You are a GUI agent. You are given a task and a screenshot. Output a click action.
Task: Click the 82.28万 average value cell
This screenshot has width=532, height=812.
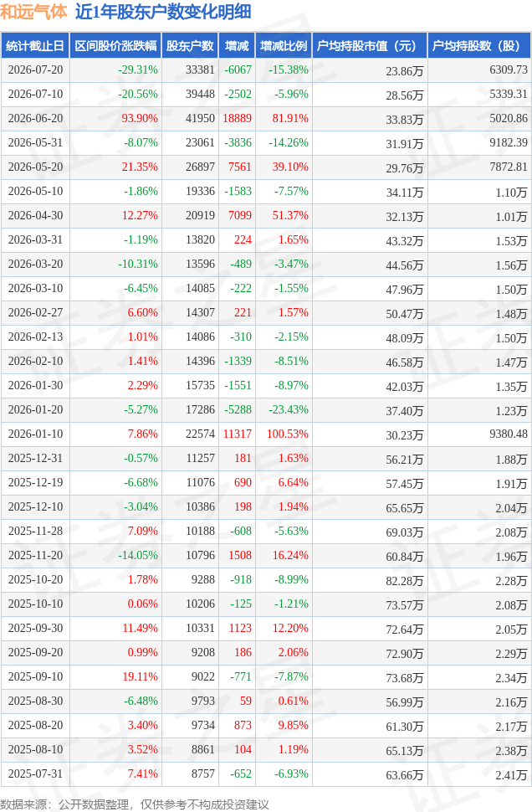point(405,581)
